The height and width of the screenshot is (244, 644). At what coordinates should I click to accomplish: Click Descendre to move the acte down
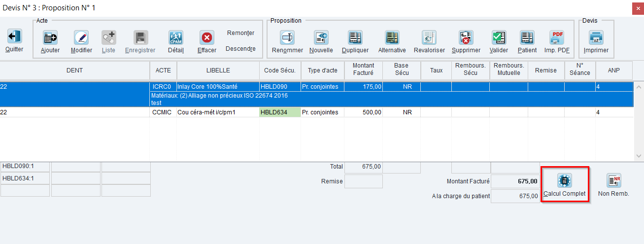pyautogui.click(x=240, y=49)
